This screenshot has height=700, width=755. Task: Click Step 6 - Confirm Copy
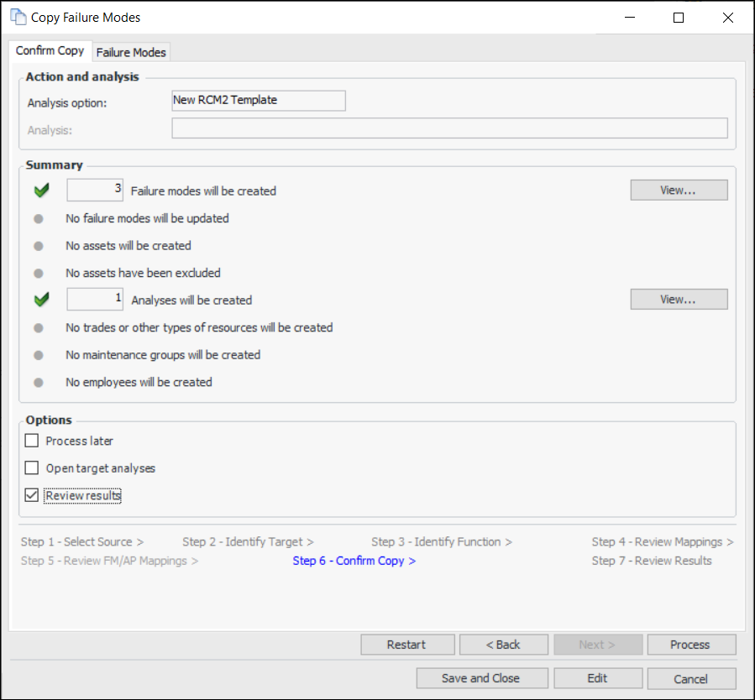pos(354,561)
